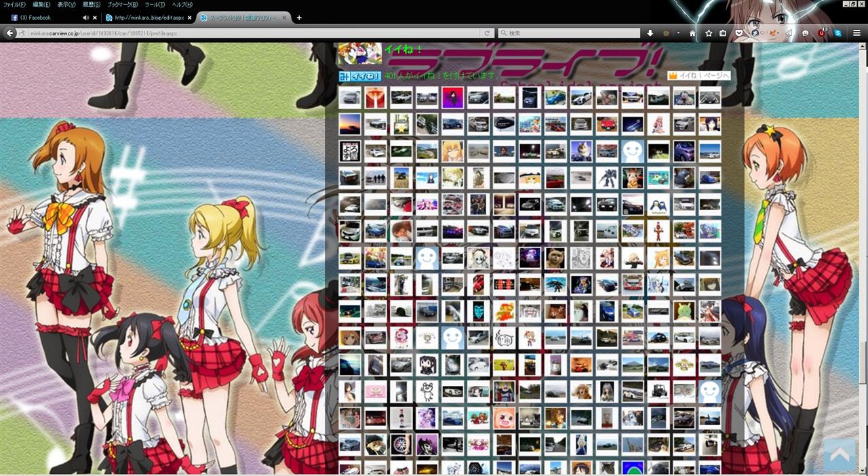The width and height of the screenshot is (868, 476).
Task: Open the frog sketch user thumbnail
Action: click(427, 391)
